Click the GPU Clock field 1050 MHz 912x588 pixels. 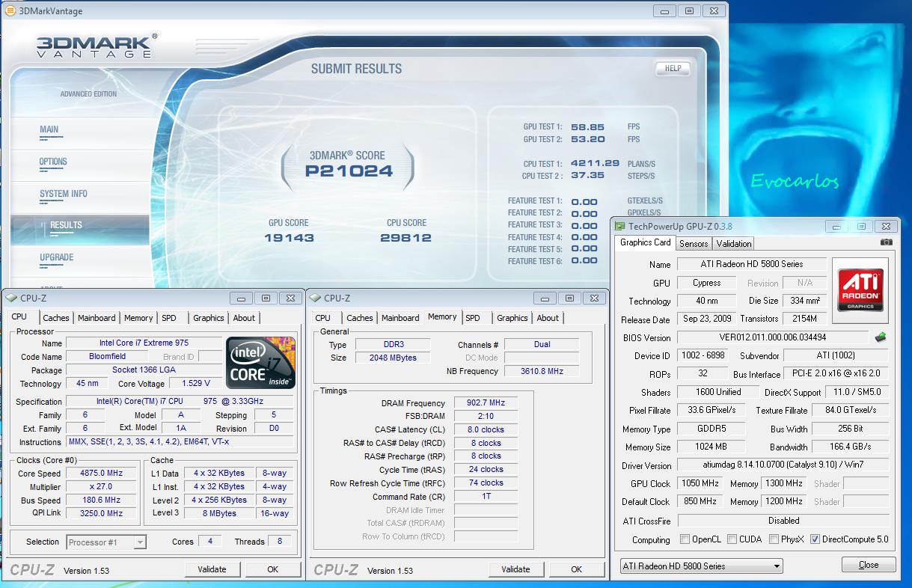click(x=701, y=483)
